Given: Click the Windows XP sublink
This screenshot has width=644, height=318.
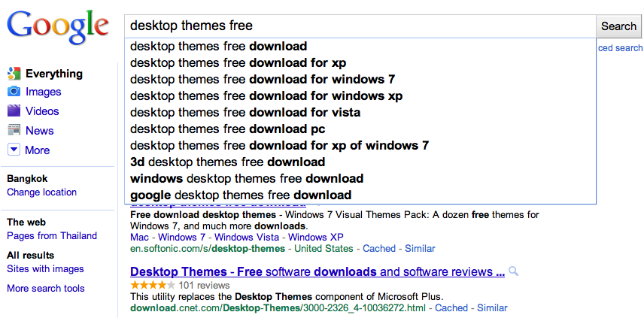Looking at the screenshot, I should pyautogui.click(x=315, y=237).
